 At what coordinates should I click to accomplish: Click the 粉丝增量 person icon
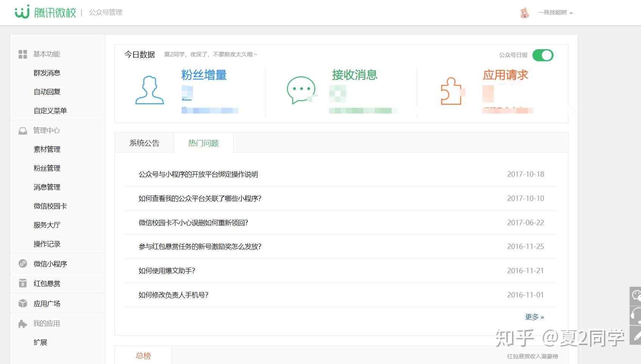point(149,90)
